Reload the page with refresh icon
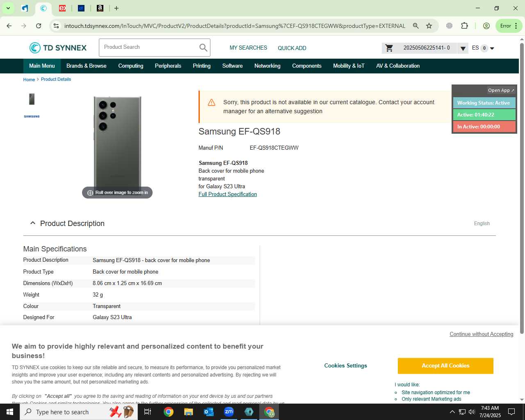This screenshot has width=525, height=420. (x=39, y=26)
